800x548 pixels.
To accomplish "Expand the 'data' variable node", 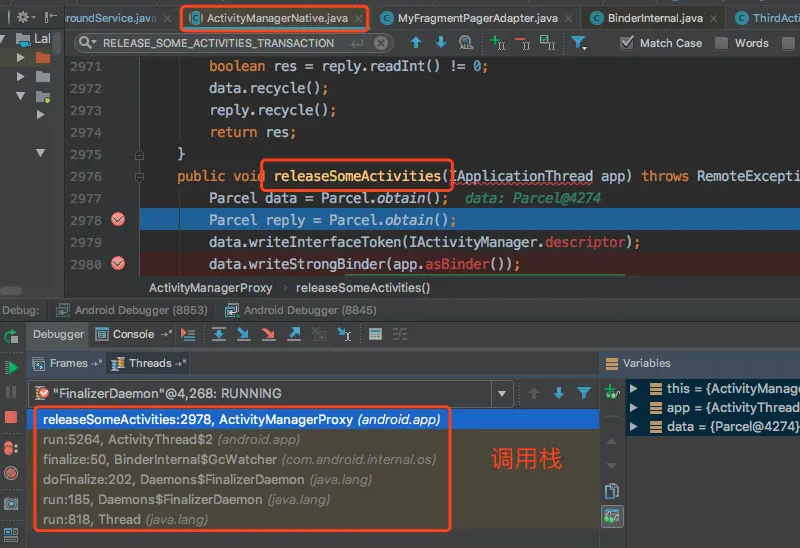I will [x=634, y=427].
